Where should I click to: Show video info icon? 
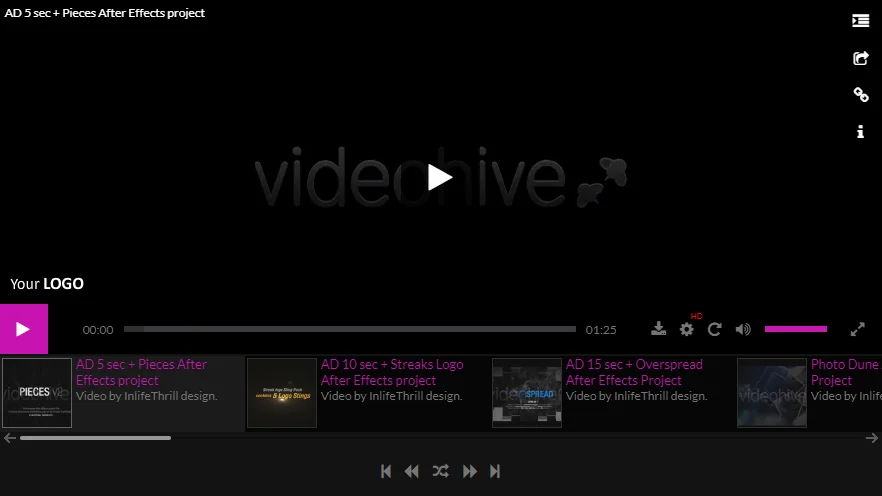pyautogui.click(x=860, y=132)
